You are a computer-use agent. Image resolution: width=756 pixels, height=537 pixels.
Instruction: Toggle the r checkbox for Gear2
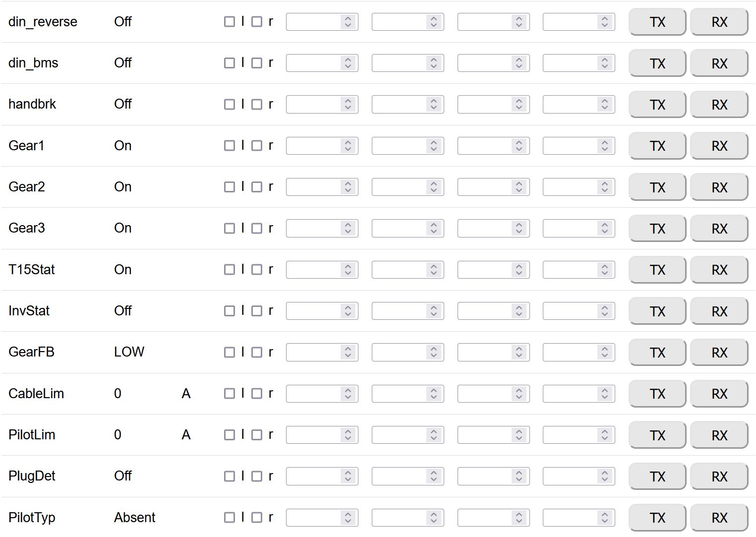tap(257, 187)
